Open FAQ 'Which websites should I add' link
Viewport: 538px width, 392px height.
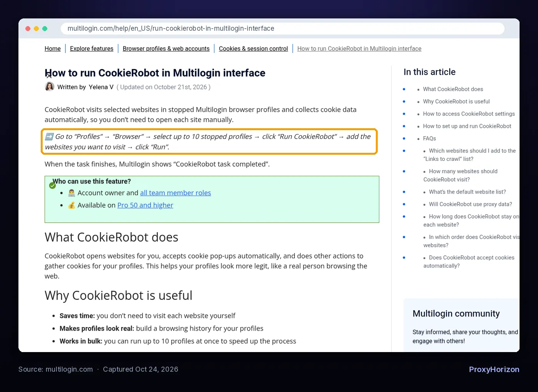tap(470, 155)
